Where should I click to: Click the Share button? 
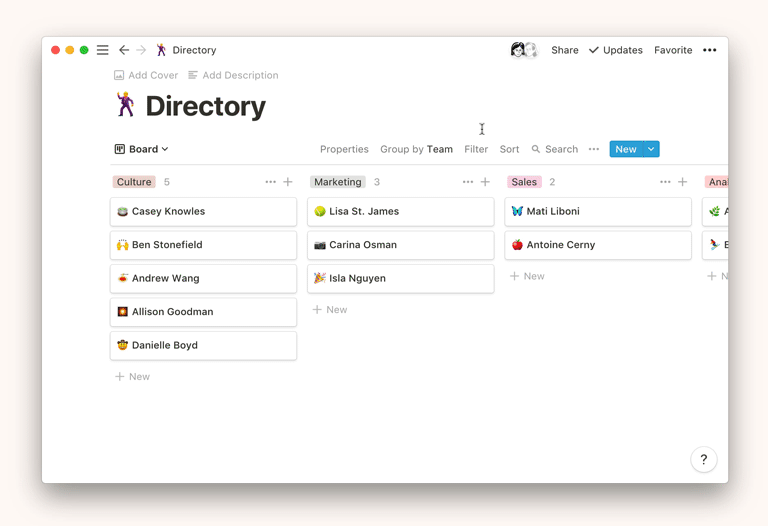pyautogui.click(x=564, y=50)
